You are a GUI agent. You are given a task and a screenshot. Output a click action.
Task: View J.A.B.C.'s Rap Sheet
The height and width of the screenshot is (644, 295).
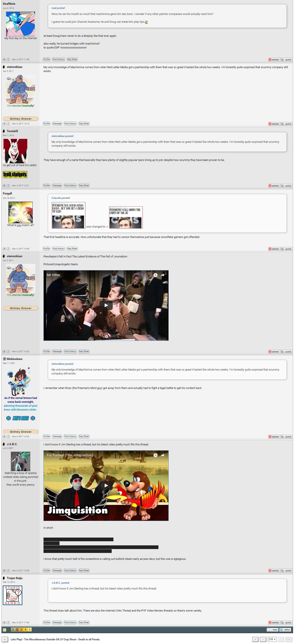(84, 570)
